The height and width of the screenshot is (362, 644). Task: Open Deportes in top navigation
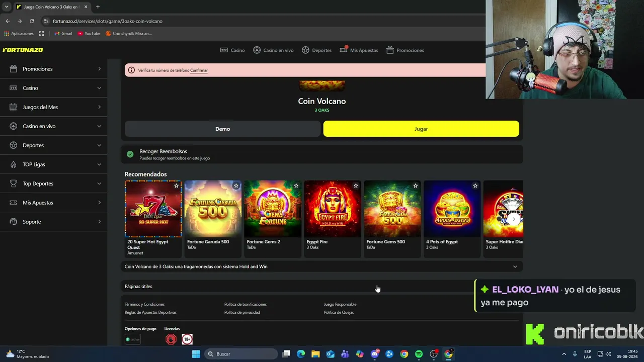[x=316, y=50]
